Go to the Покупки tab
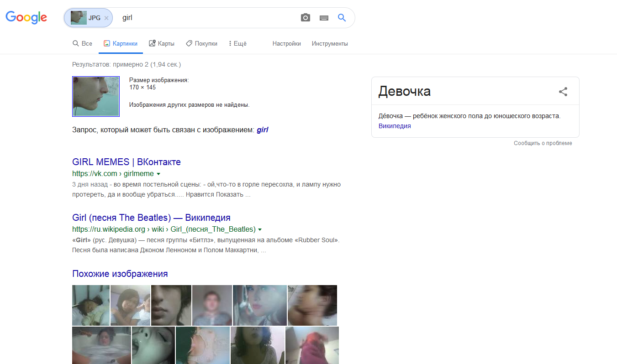Screen dimensions: 617x364 click(x=201, y=44)
